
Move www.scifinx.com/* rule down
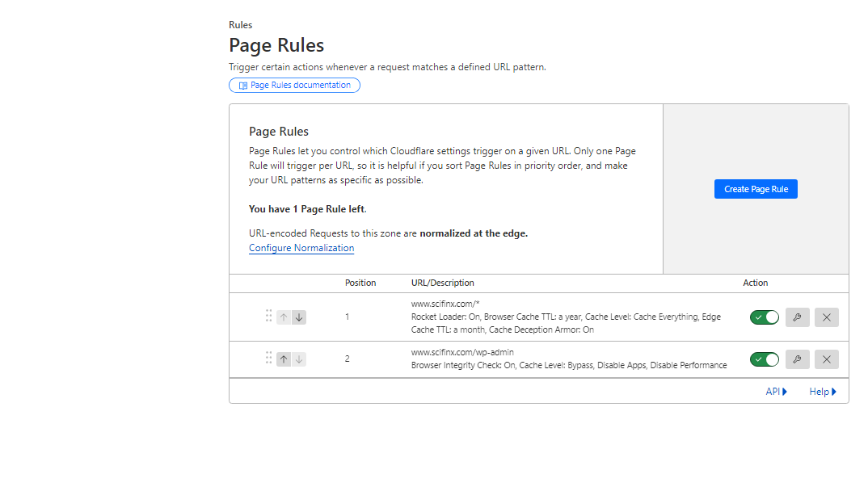coord(299,317)
